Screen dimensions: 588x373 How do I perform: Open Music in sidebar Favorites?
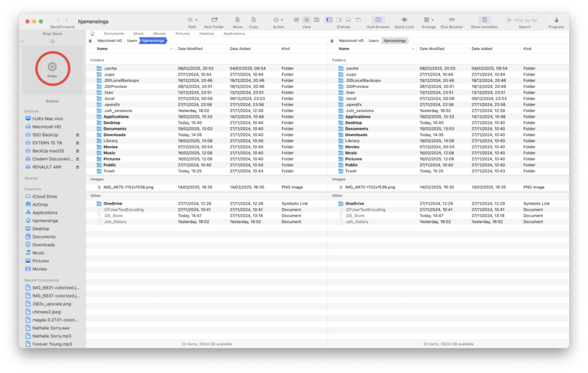coord(38,253)
